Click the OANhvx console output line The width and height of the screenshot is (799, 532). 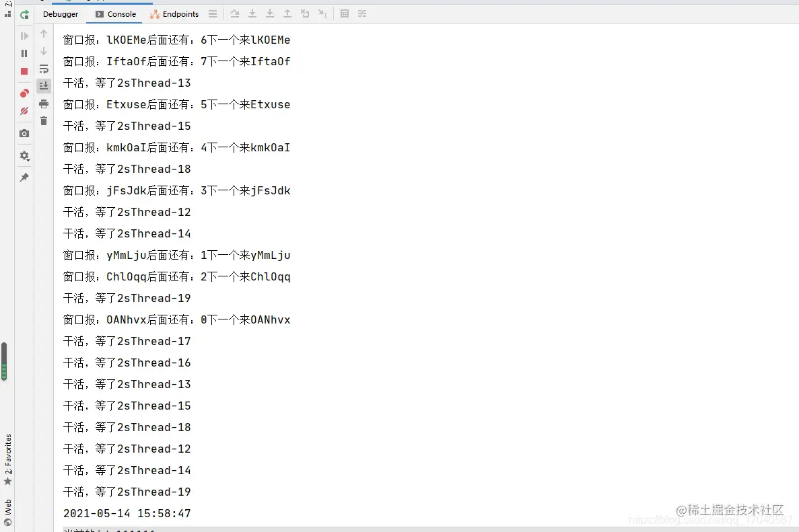point(176,319)
